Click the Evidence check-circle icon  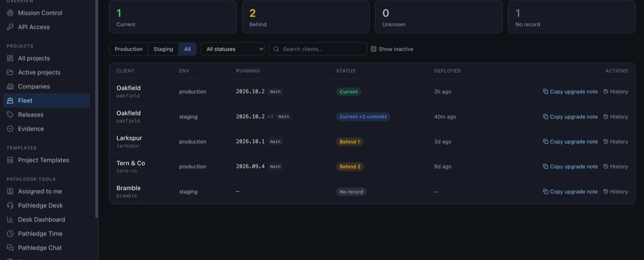10,129
